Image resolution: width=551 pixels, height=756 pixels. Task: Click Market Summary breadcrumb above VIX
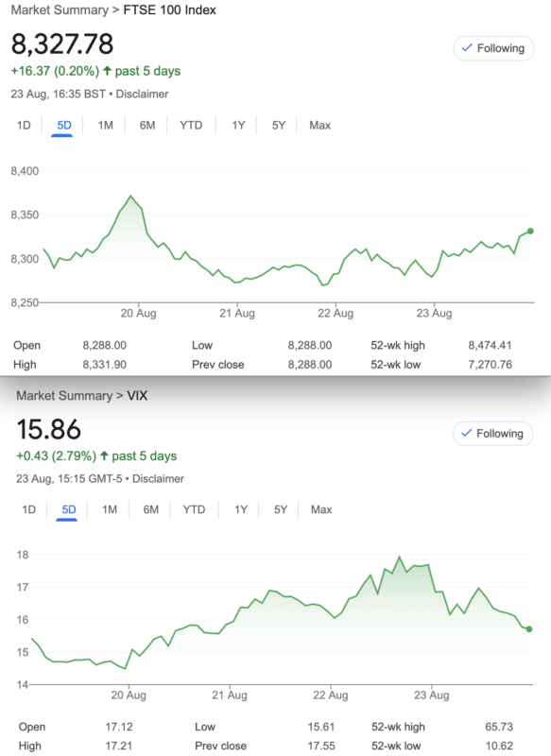(64, 396)
